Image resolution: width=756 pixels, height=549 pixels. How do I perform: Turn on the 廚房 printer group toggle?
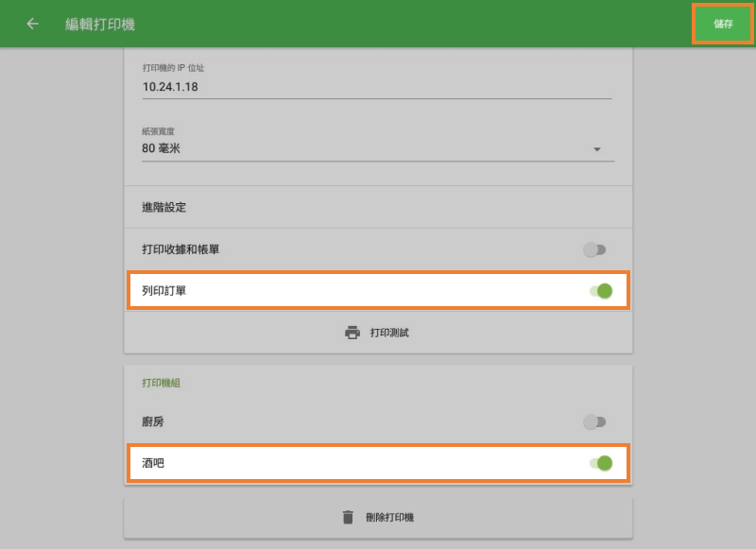pyautogui.click(x=596, y=422)
